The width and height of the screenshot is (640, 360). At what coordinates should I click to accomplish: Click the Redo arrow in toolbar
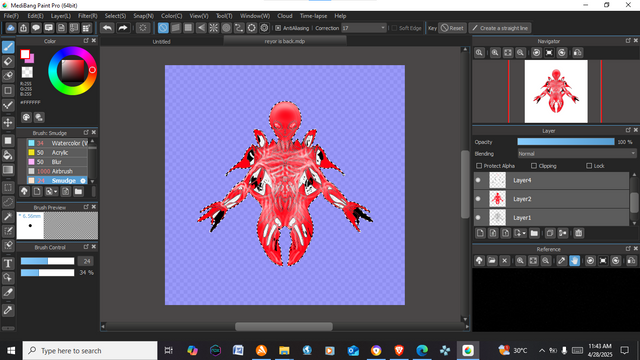click(x=122, y=28)
